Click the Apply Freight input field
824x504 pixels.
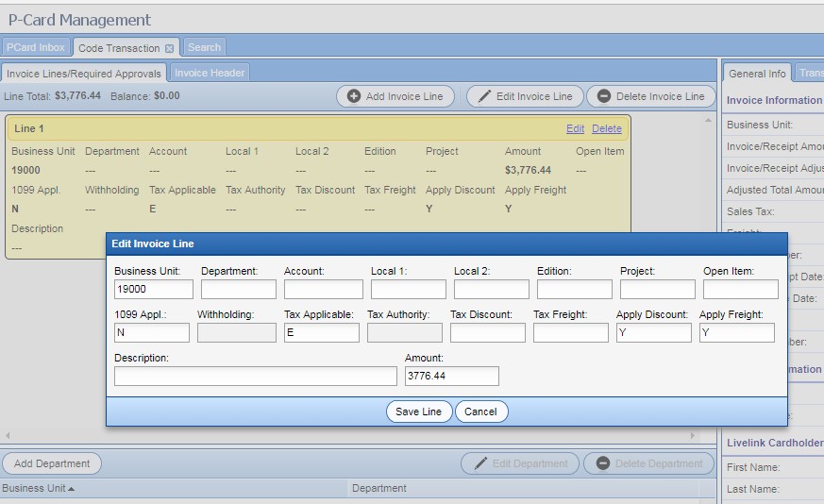coord(737,332)
